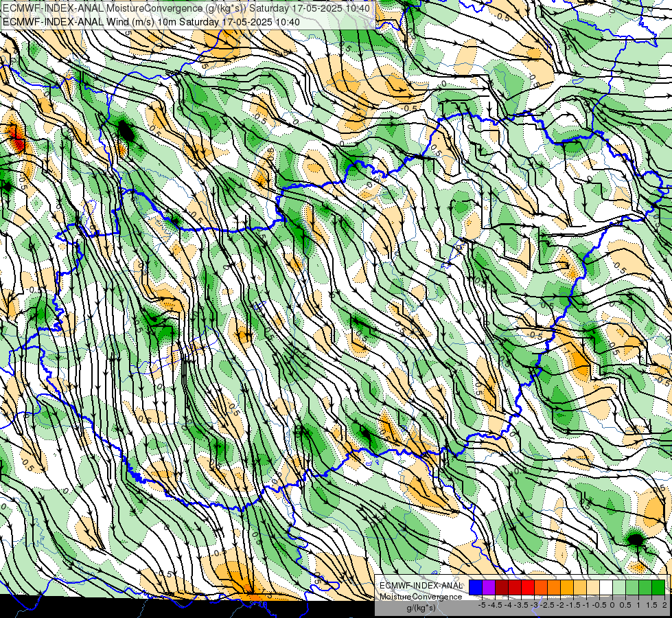Choose the palest green swatch between 0 and 0.5
The height and width of the screenshot is (618, 672).
point(619,587)
